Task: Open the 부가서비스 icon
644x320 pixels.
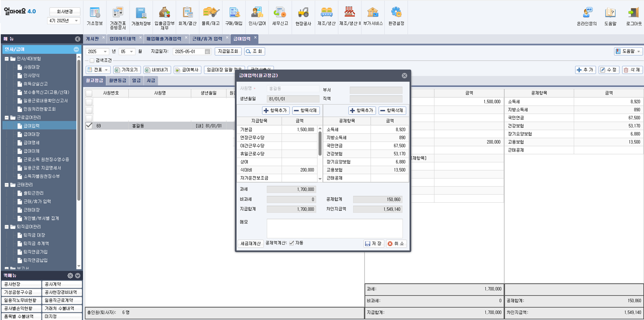Action: click(x=373, y=17)
